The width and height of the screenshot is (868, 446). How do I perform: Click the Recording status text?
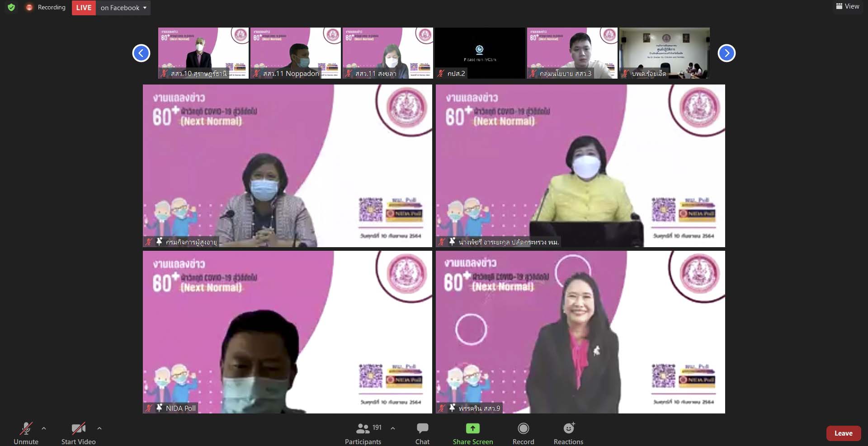[x=52, y=7]
